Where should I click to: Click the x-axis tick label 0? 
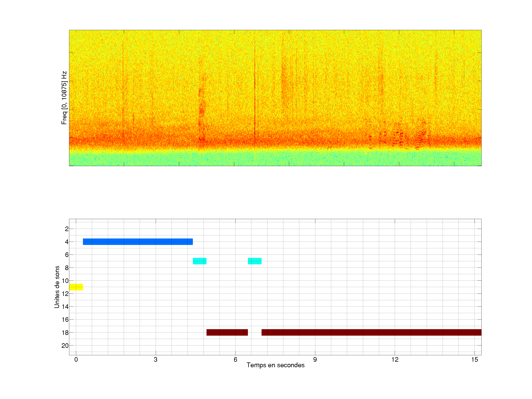76,359
